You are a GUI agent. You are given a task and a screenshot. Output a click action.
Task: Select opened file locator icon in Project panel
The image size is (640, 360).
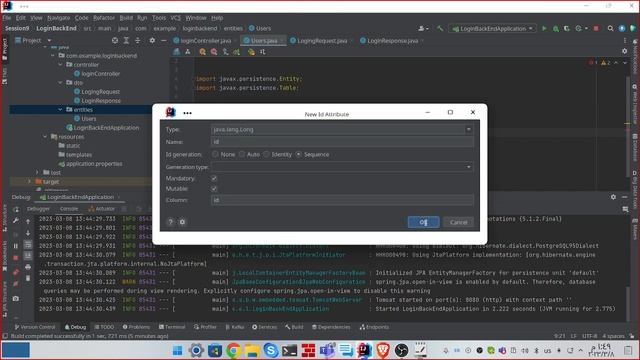pos(115,40)
